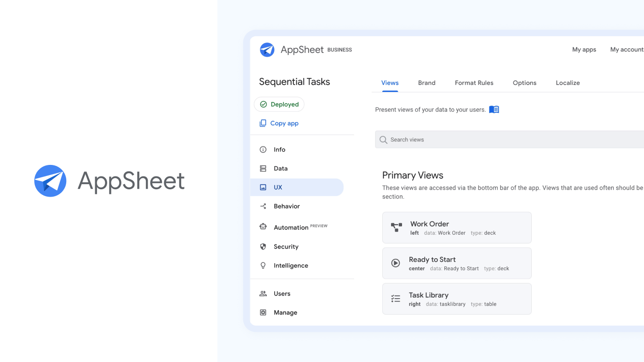Click the UX image icon in sidebar
This screenshot has height=362, width=644.
(263, 187)
